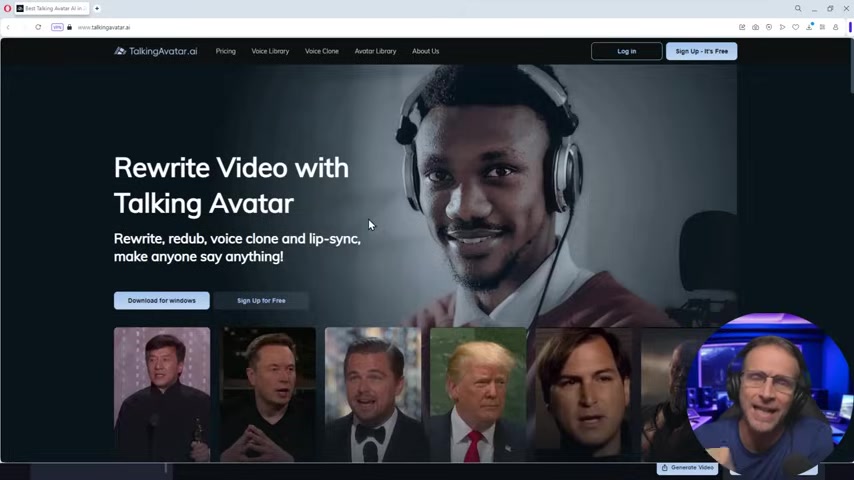Open the Opera sidebar setup strip
This screenshot has height=480, width=854.
pos(850,27)
